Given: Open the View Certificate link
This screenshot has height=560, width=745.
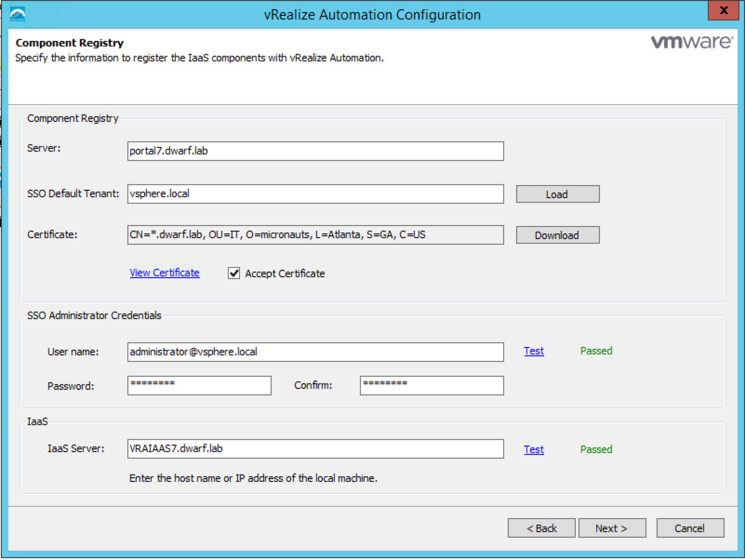Looking at the screenshot, I should [165, 273].
